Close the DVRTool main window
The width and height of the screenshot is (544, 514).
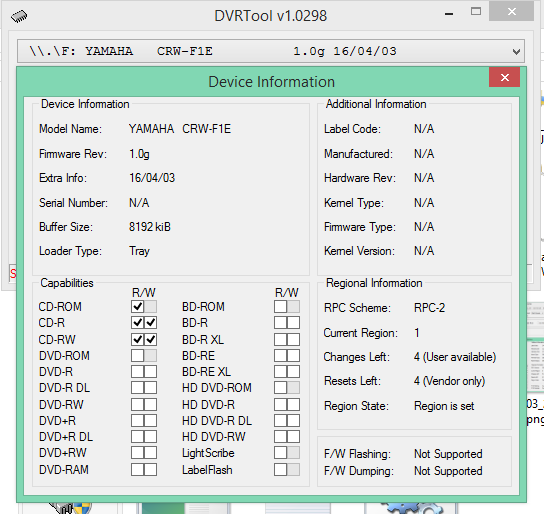click(x=511, y=12)
